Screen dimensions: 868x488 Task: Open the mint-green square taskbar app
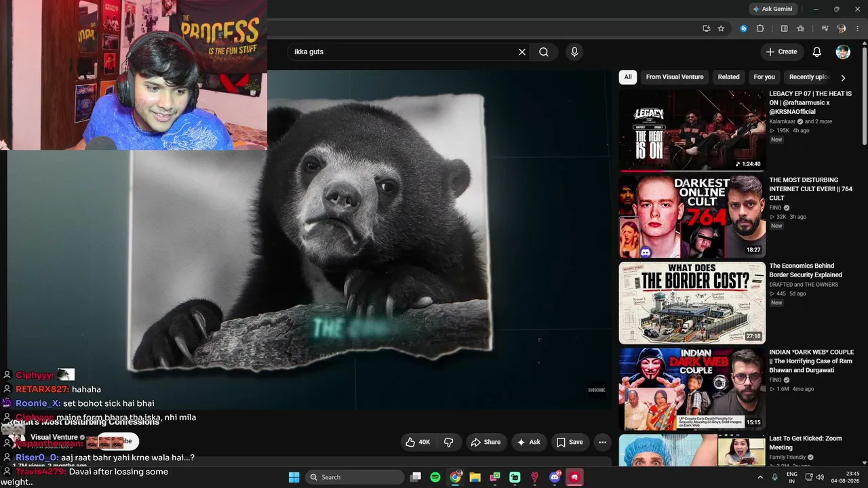[x=515, y=477]
